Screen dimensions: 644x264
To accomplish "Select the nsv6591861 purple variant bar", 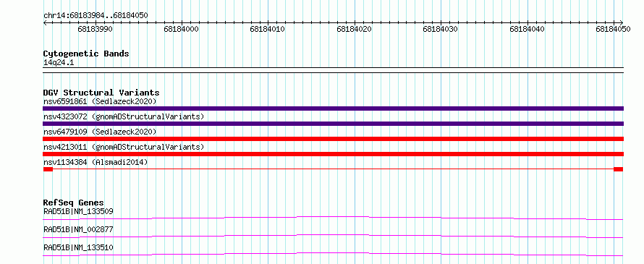I will tap(333, 108).
